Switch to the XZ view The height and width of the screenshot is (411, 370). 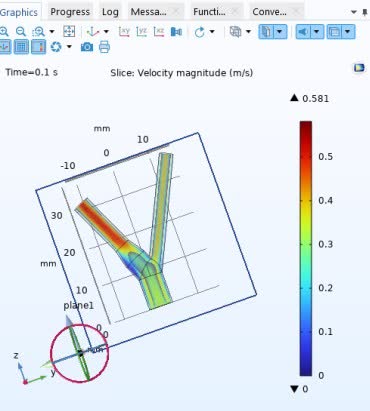[x=159, y=32]
